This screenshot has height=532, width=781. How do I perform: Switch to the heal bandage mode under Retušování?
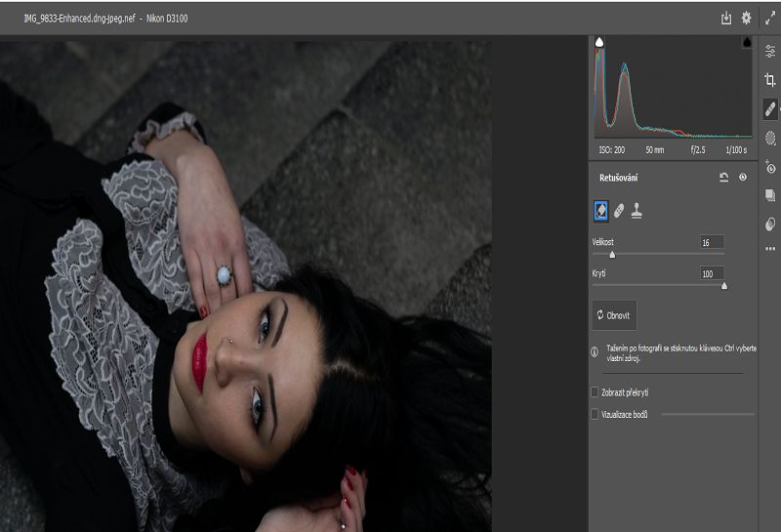[618, 210]
